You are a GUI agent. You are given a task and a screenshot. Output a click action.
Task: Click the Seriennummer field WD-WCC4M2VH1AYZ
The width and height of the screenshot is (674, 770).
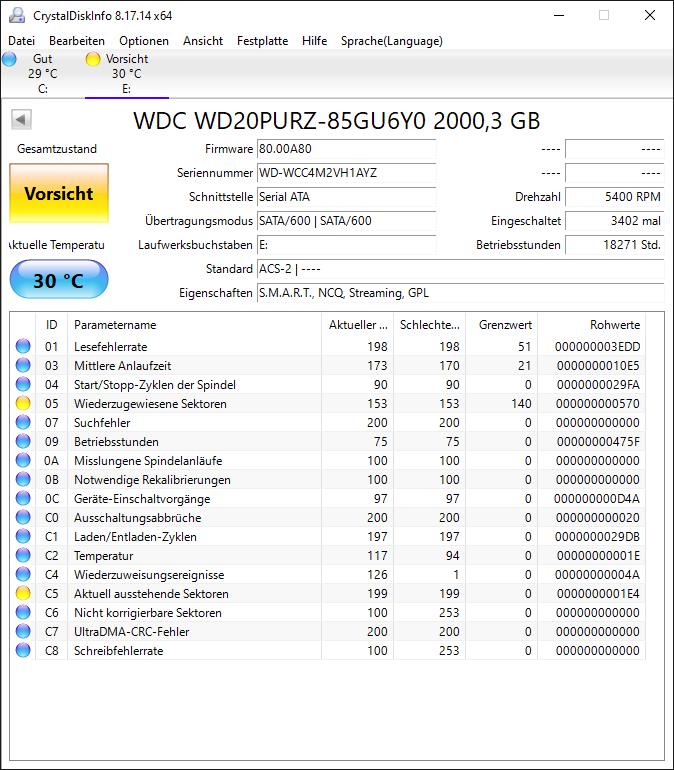(346, 173)
